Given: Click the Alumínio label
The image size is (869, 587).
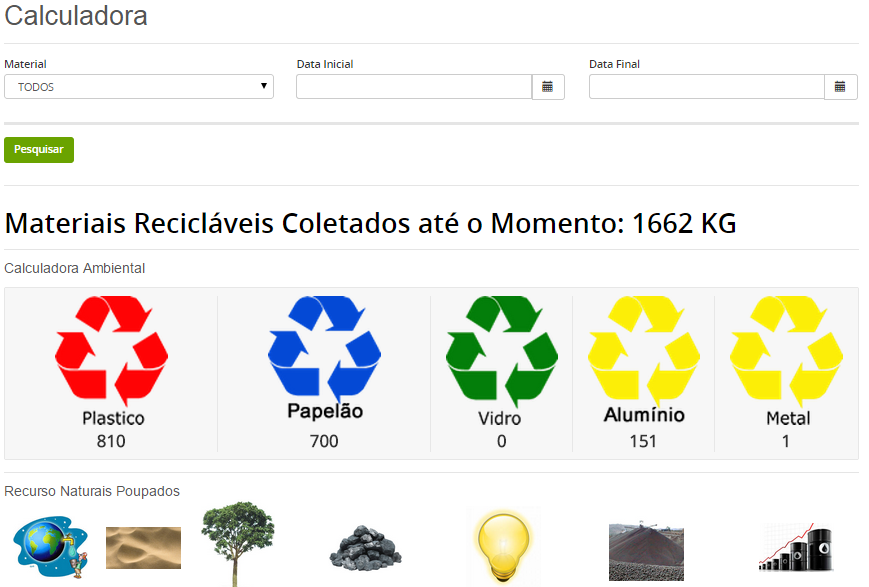Looking at the screenshot, I should point(644,415).
